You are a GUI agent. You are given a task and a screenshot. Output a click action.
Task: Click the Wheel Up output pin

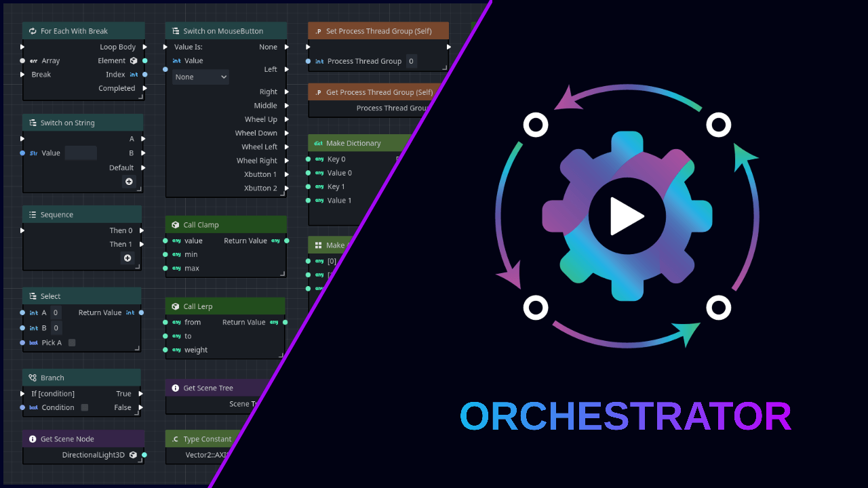pyautogui.click(x=287, y=119)
